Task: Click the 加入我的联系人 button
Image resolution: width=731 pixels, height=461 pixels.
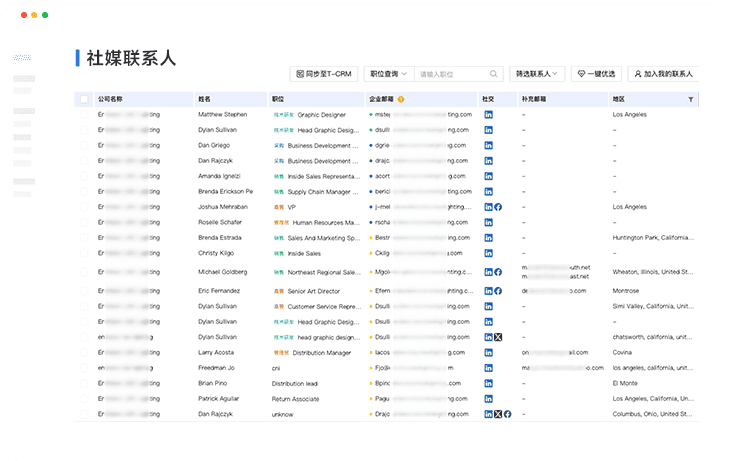Action: click(x=663, y=74)
